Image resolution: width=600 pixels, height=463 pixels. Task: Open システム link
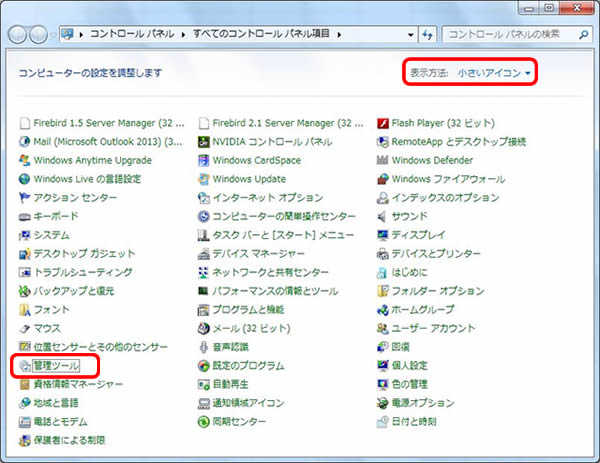52,235
